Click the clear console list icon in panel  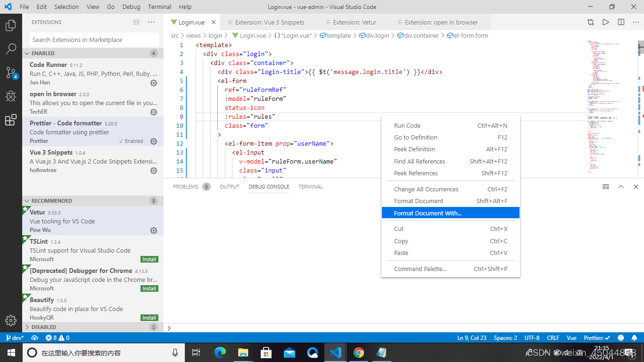606,187
